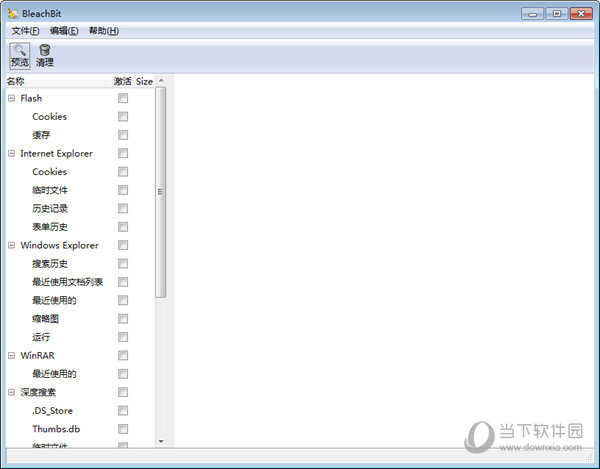Enable the WinRAR group checkbox
600x469 pixels.
(123, 355)
